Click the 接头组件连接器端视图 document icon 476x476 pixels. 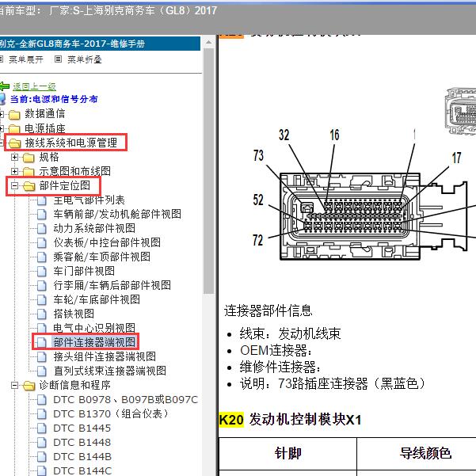pyautogui.click(x=42, y=357)
